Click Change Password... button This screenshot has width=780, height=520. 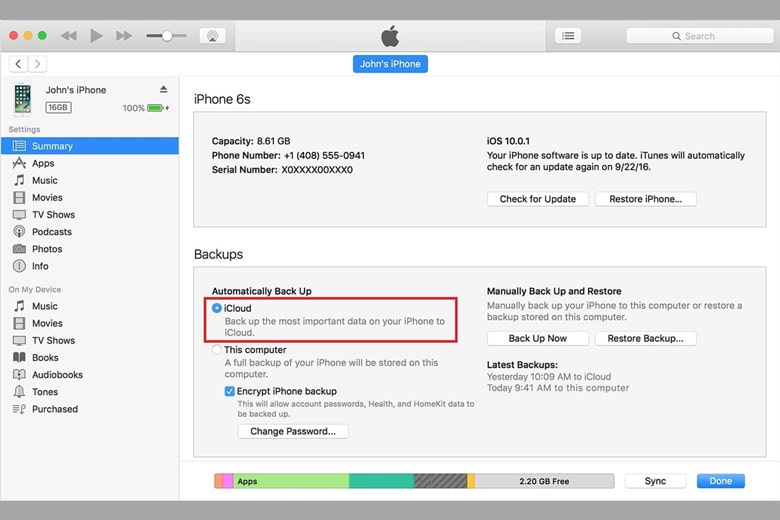pyautogui.click(x=293, y=431)
